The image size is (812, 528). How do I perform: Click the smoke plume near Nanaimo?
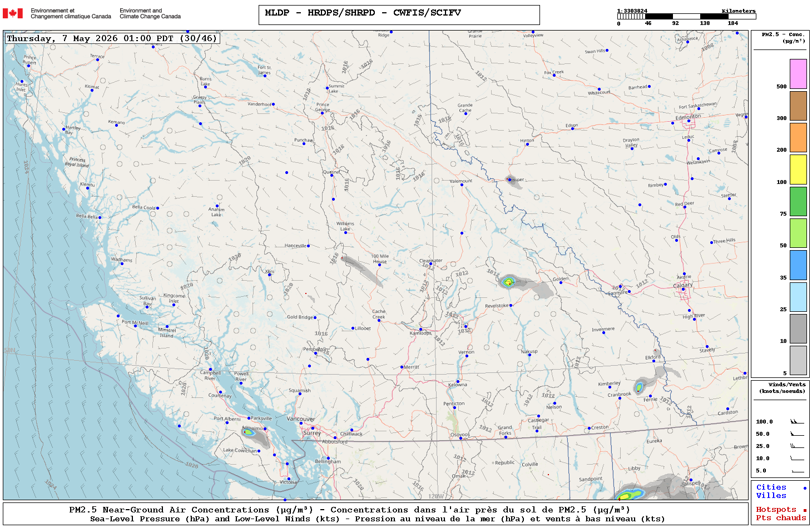(256, 436)
